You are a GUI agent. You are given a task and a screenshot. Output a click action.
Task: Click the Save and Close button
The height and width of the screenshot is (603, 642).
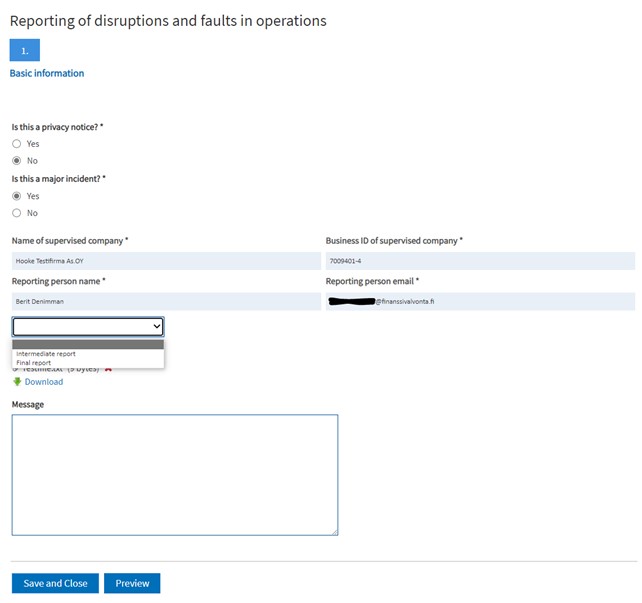coord(55,584)
